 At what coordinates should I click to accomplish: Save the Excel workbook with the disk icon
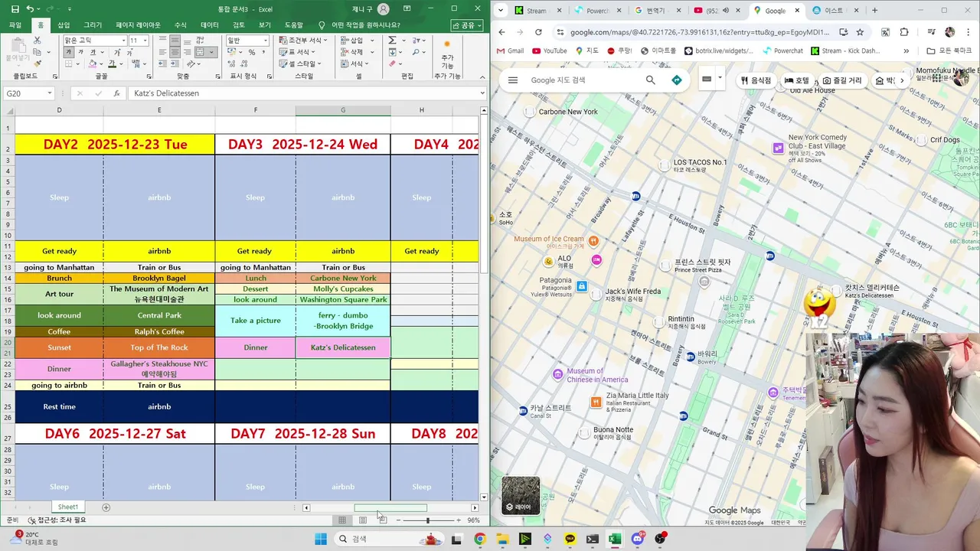click(15, 9)
